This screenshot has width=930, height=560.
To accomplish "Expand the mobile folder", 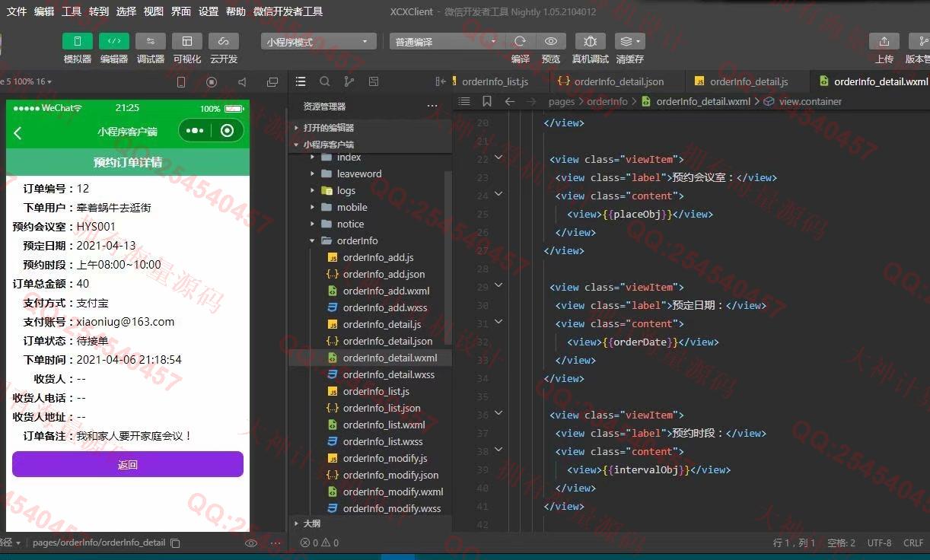I will point(371,207).
